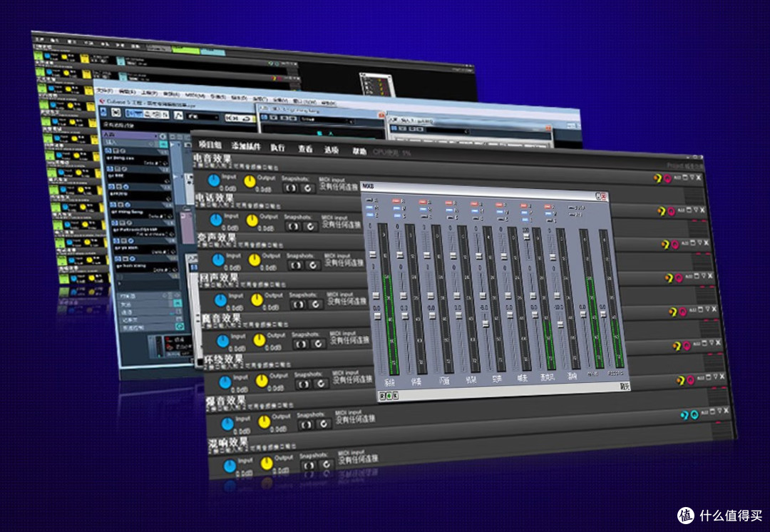
Task: Click ALL button on 混响效果 row
Action: point(705,411)
